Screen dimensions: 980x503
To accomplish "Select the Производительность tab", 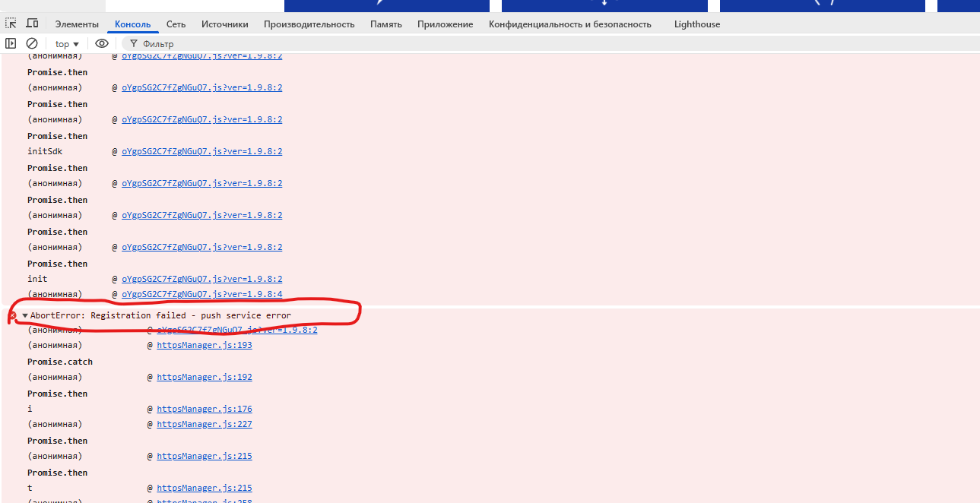I will (x=309, y=24).
